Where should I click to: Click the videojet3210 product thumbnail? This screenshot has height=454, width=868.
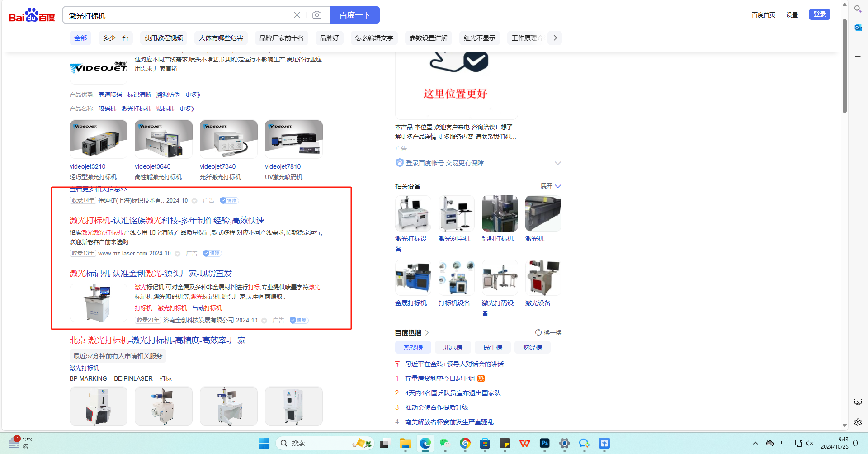point(99,139)
